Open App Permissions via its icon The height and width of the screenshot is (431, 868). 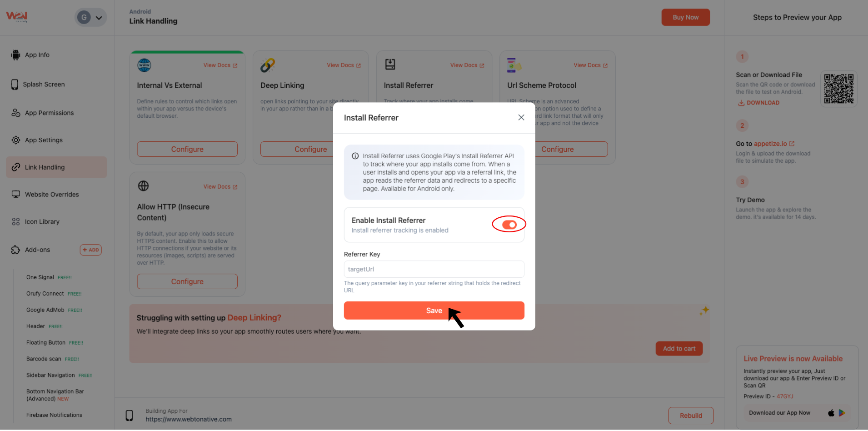pyautogui.click(x=15, y=113)
